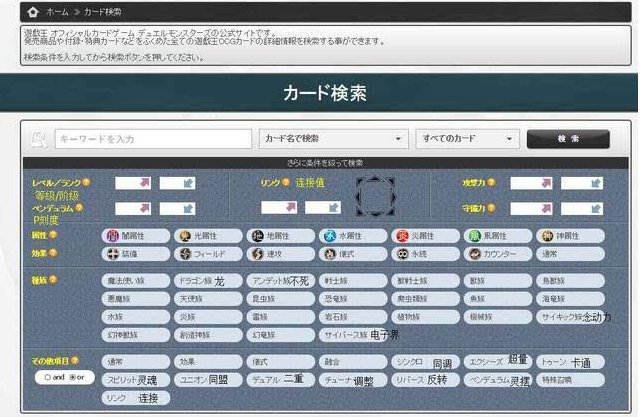This screenshot has height=417, width=641.
Task: Toggle 光属性 light attribute filter
Action: click(x=208, y=236)
